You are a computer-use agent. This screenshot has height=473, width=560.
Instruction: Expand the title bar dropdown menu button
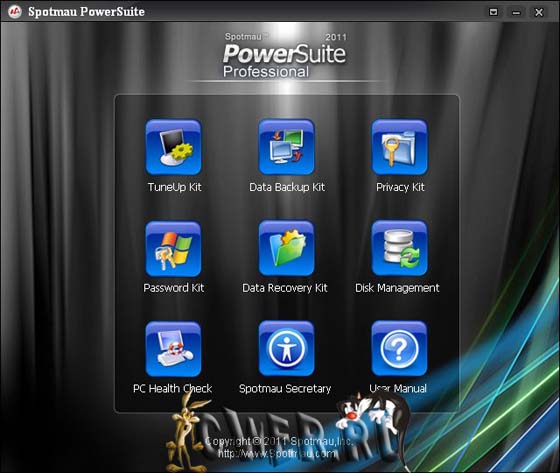click(493, 12)
